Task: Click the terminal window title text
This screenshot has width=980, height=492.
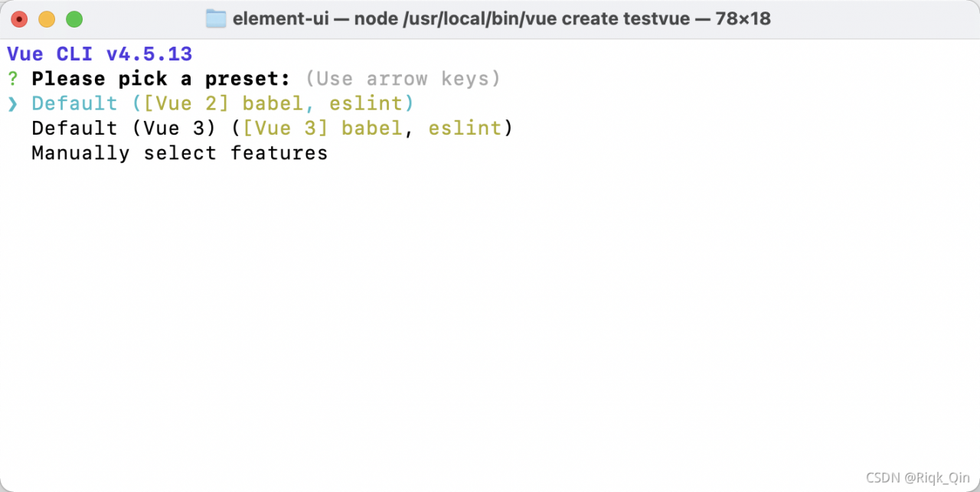Action: [x=501, y=19]
